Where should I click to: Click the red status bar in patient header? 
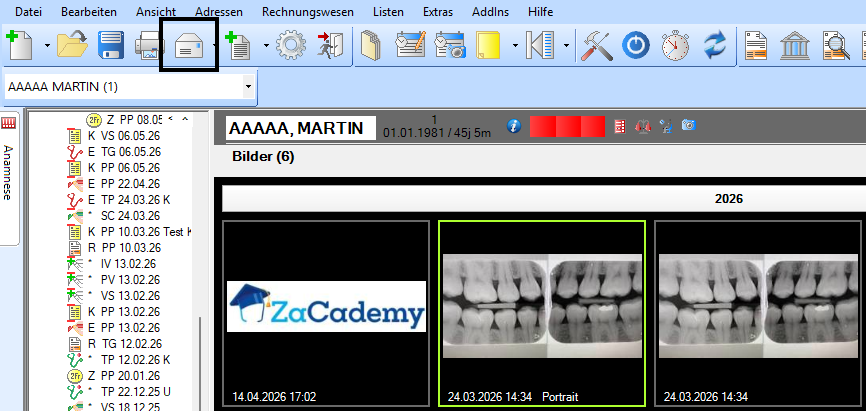click(x=567, y=127)
